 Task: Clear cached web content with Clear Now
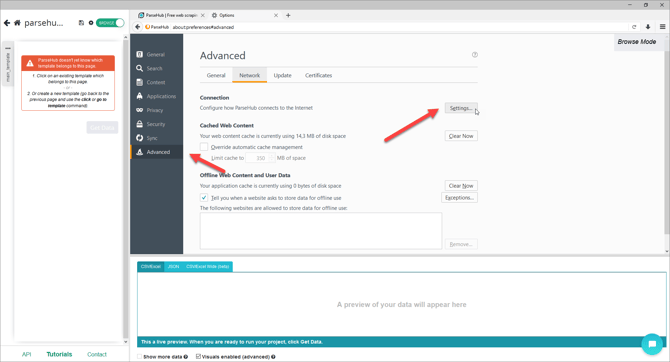pos(461,136)
